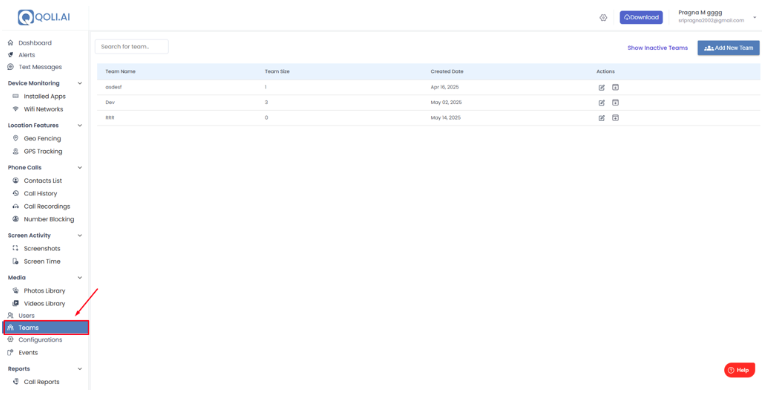Edit the asdesf team
765x393 pixels.
pyautogui.click(x=602, y=87)
